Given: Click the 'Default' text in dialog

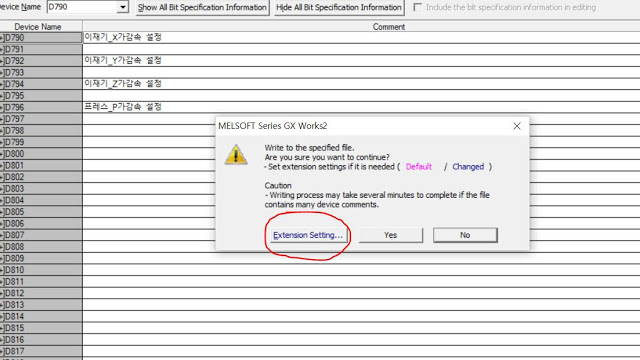Looking at the screenshot, I should (x=419, y=167).
